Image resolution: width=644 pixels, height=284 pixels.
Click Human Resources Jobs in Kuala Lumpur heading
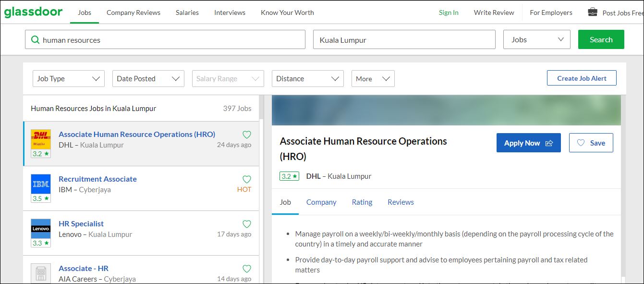pos(94,109)
